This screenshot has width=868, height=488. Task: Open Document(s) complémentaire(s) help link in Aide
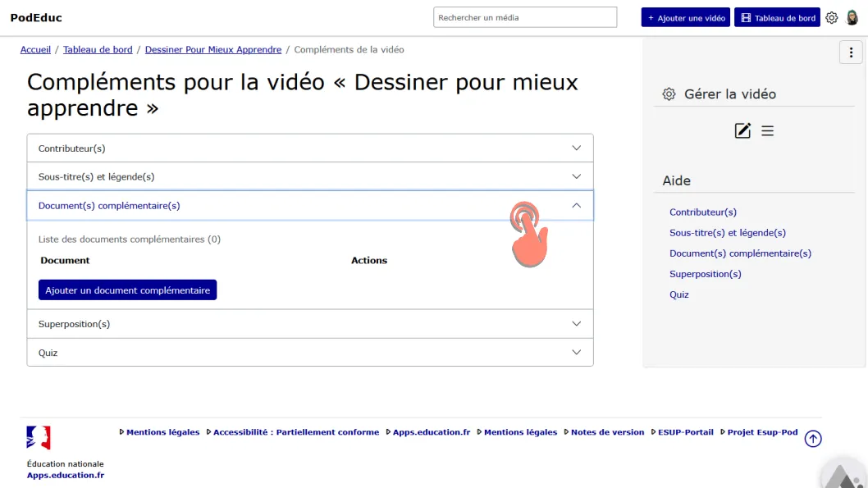pyautogui.click(x=740, y=253)
